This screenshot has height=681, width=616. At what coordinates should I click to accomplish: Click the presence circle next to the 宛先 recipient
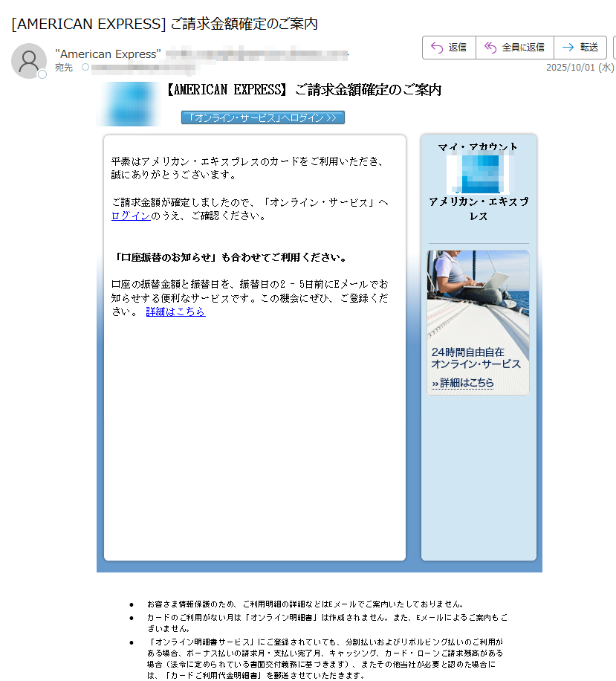click(x=85, y=66)
